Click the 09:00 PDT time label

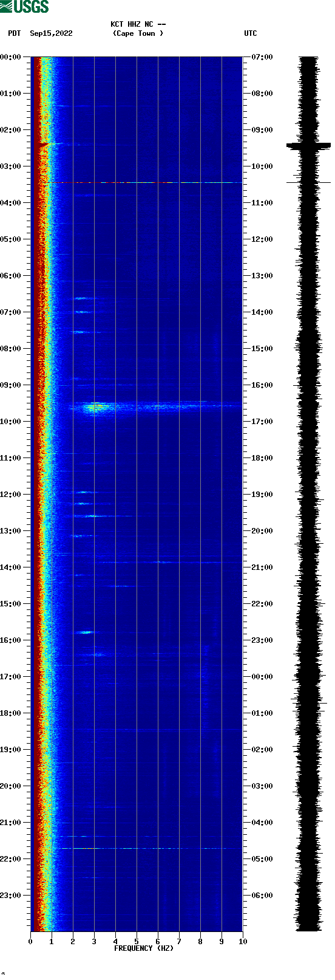[11, 385]
